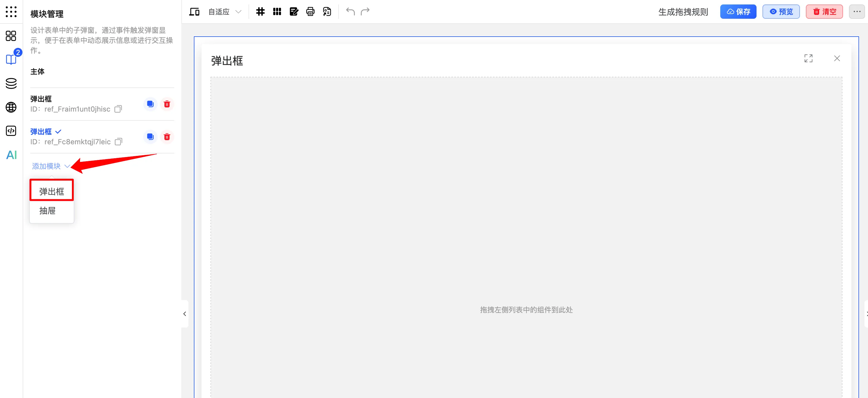Expand the 自适应 device size dropdown

[x=225, y=12]
